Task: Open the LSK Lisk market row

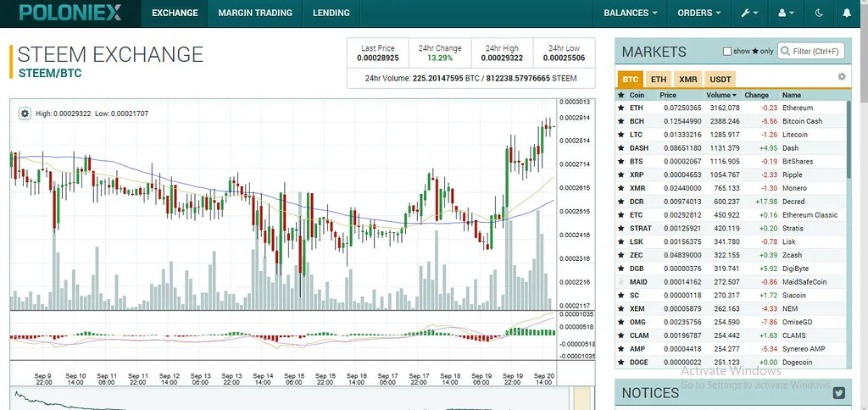Action: (x=732, y=241)
